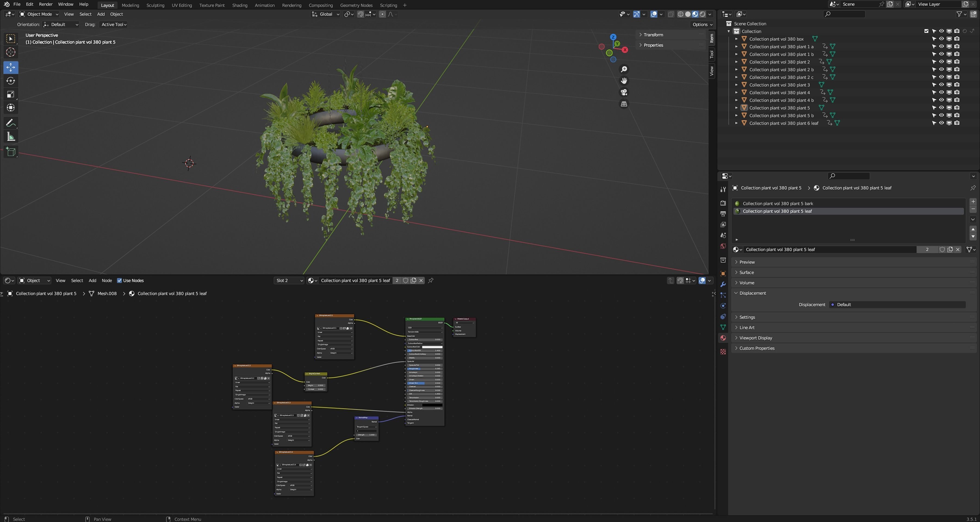Activate the Transform tool
The height and width of the screenshot is (522, 980).
click(11, 108)
